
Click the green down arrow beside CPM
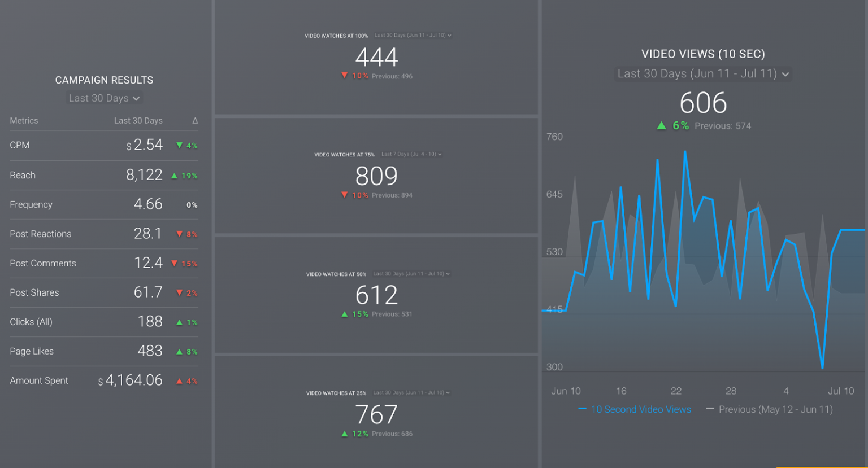click(x=179, y=146)
